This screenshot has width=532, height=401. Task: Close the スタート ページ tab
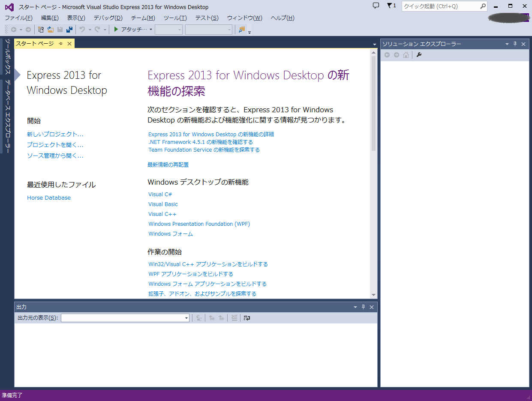pyautogui.click(x=69, y=44)
